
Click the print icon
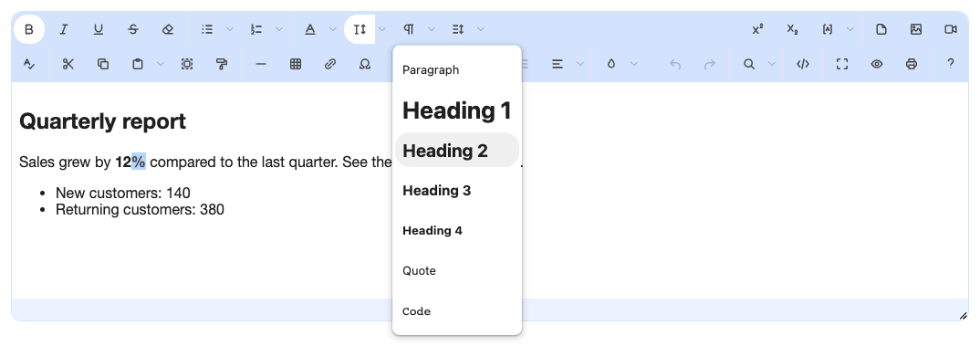[912, 64]
